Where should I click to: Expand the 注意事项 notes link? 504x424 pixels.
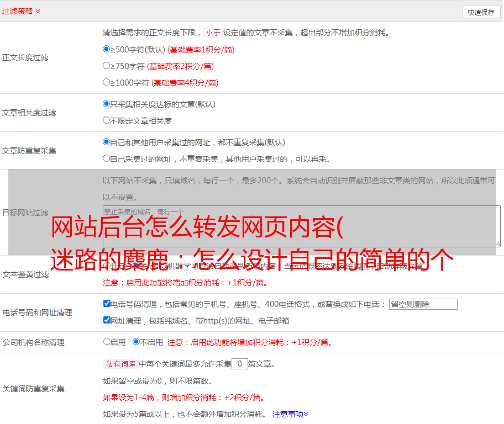pos(290,414)
